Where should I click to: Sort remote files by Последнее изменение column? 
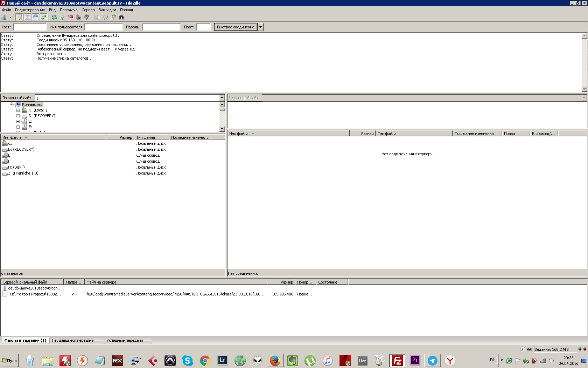coord(474,134)
